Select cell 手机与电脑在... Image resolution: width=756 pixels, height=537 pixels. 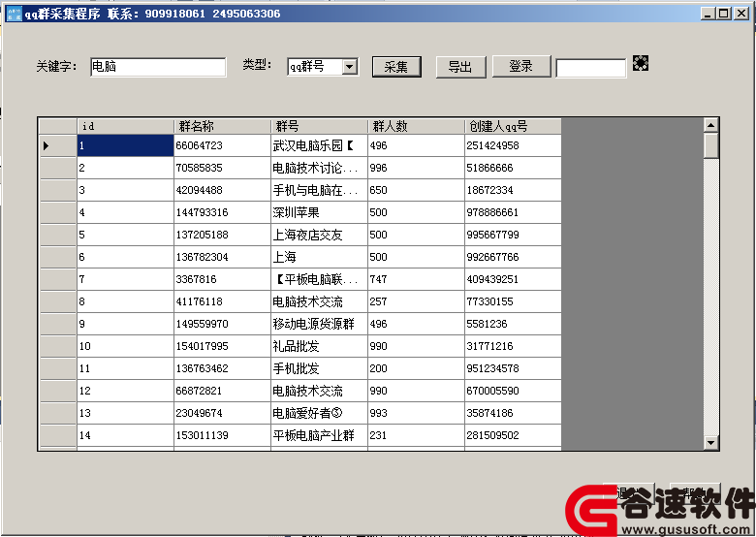(319, 190)
